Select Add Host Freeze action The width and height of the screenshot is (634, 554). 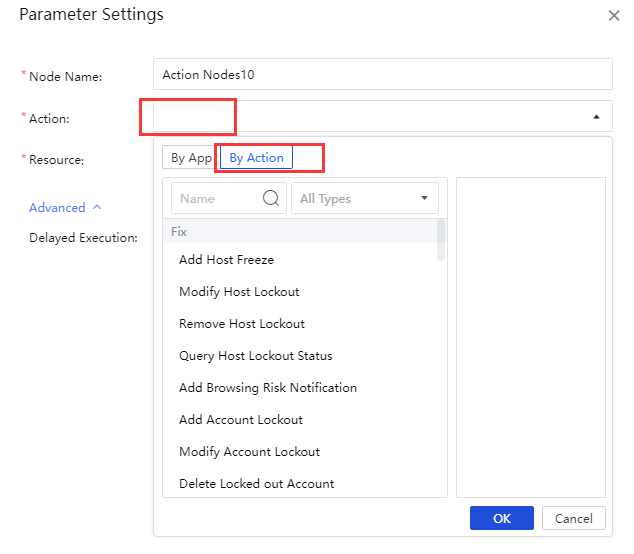[x=226, y=260]
